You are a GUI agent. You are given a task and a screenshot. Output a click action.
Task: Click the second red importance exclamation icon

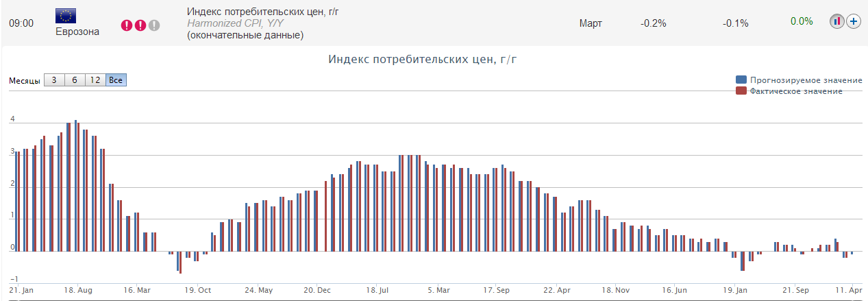tap(140, 25)
